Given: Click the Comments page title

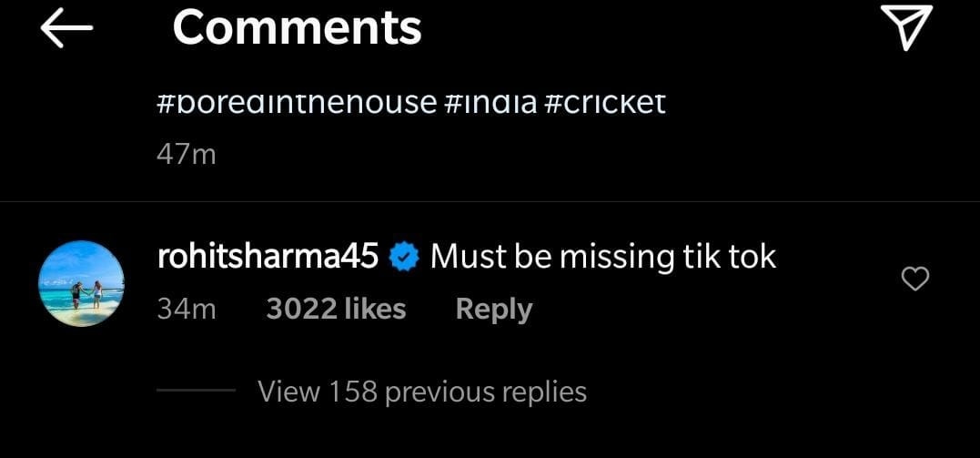Looking at the screenshot, I should [x=297, y=28].
